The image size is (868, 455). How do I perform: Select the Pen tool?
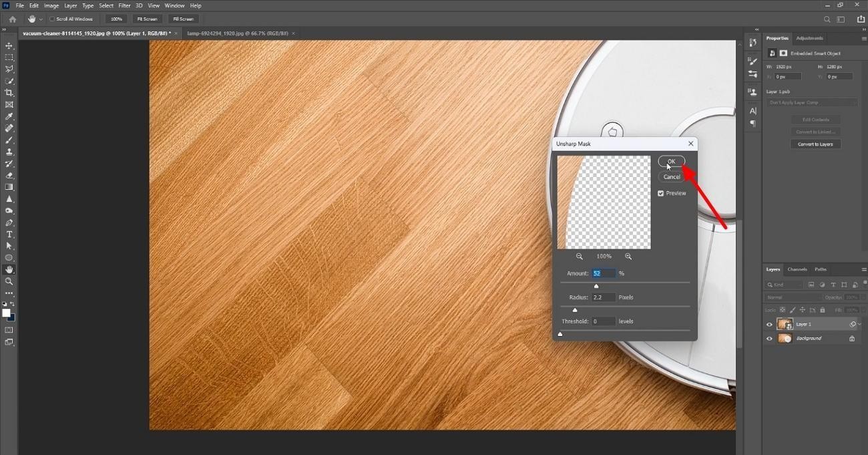click(x=9, y=222)
